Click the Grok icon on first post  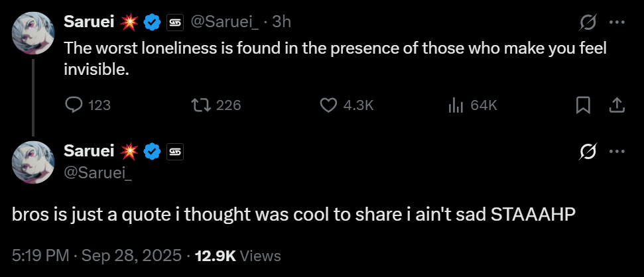[x=588, y=23]
